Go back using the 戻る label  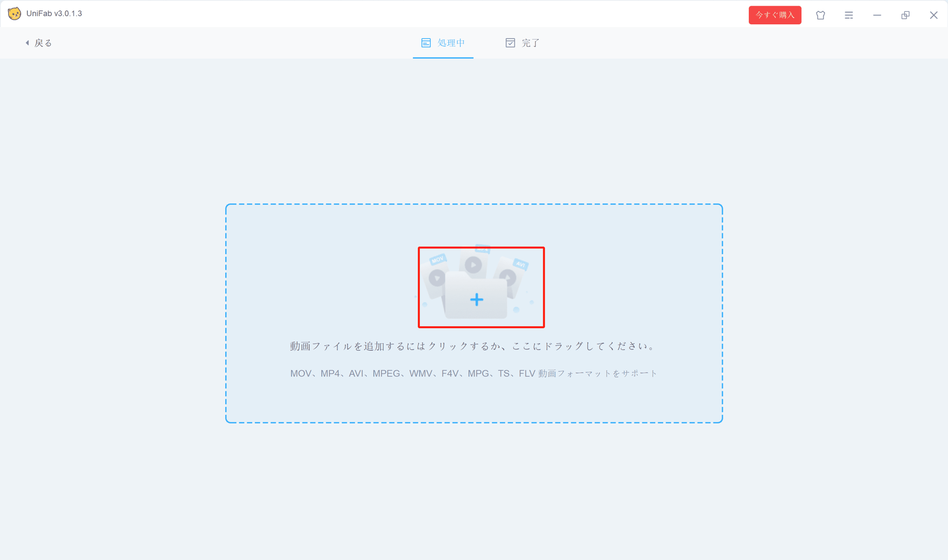[43, 43]
